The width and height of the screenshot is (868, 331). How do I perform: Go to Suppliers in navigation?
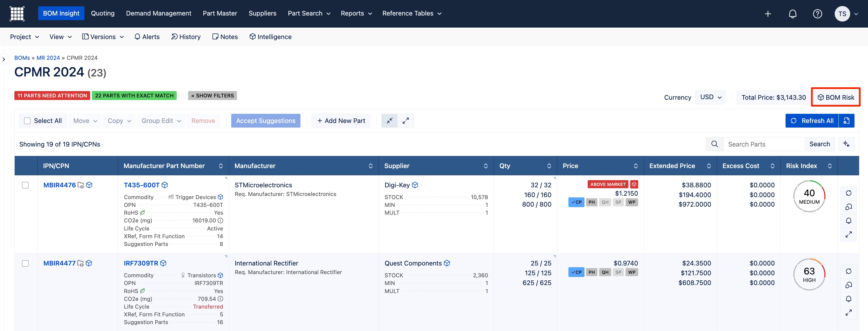coord(262,14)
